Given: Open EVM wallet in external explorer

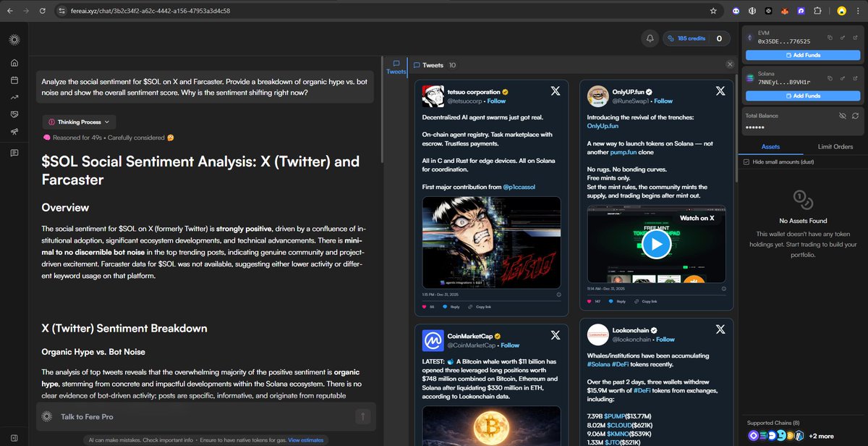Looking at the screenshot, I should 856,38.
